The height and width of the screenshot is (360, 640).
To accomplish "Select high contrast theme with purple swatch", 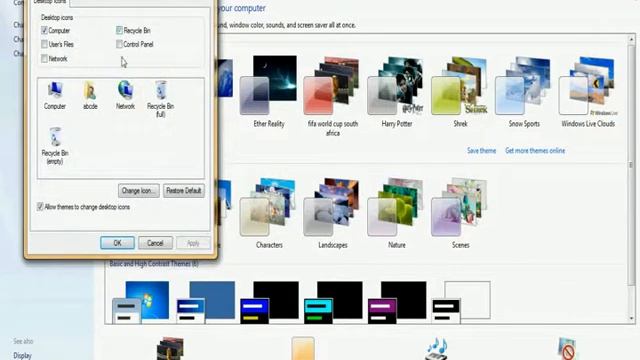I will pyautogui.click(x=397, y=302).
